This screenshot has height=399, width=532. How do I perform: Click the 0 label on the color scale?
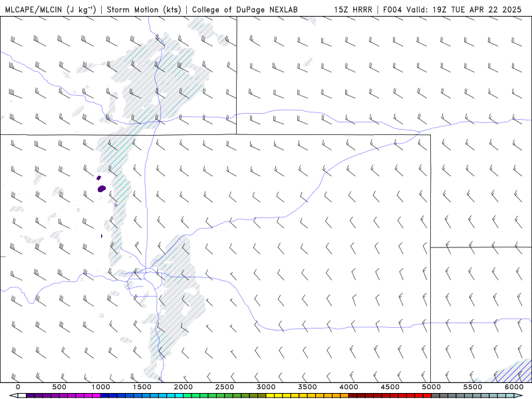click(18, 387)
